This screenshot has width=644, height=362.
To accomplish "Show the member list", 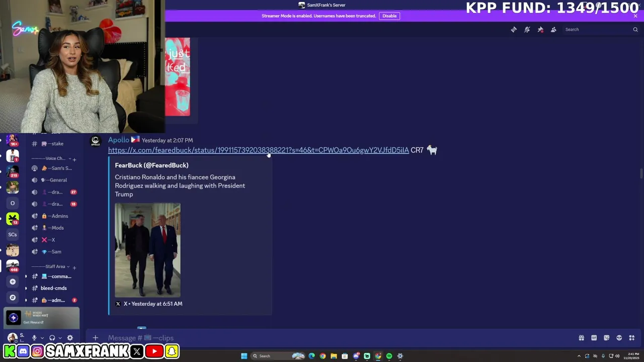I will point(553,30).
